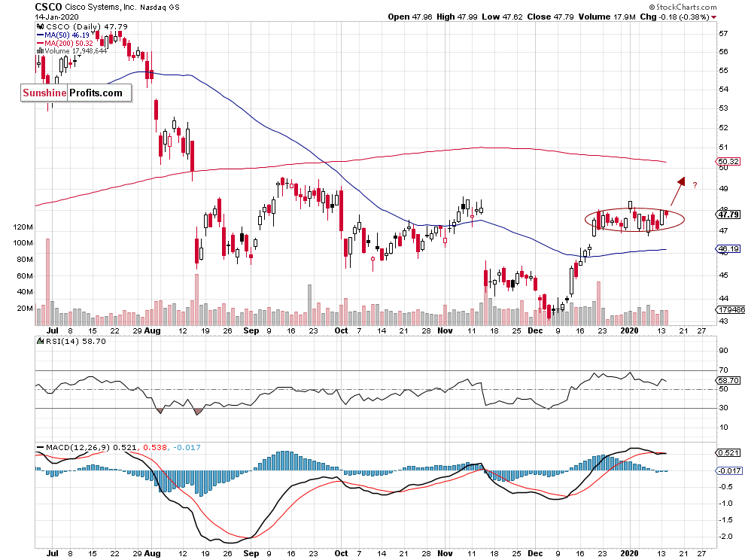745x560 pixels.
Task: Select the red MA(200) legend line swatch
Action: click(x=40, y=43)
